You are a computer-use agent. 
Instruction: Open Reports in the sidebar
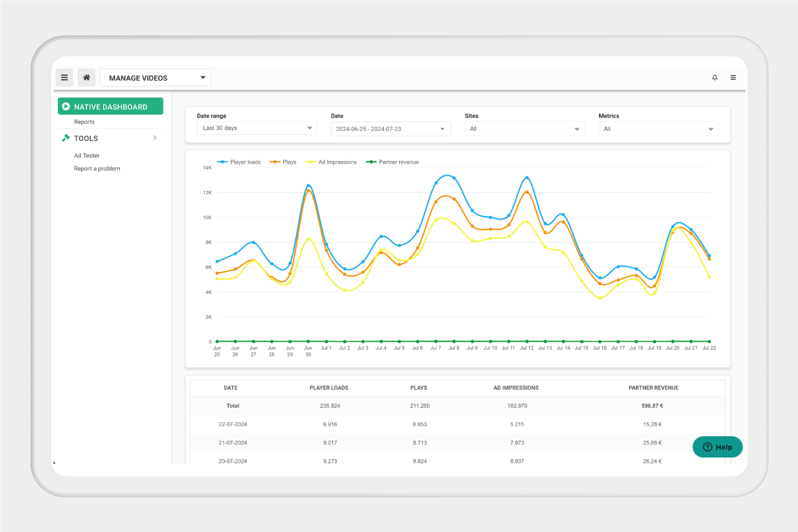84,122
